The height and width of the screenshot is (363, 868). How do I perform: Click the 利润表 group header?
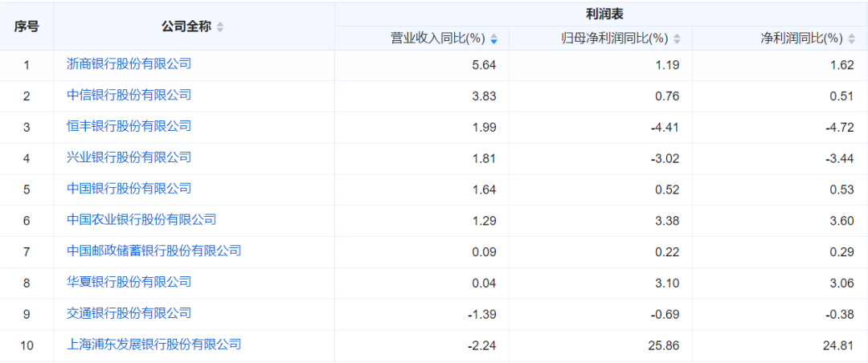[x=604, y=14]
